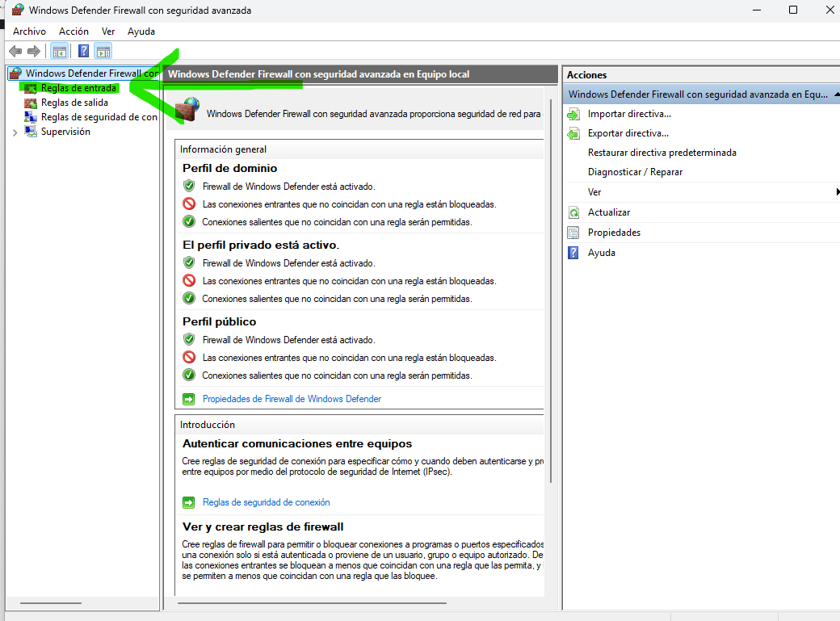
Task: Open the Archivo menu
Action: [29, 31]
